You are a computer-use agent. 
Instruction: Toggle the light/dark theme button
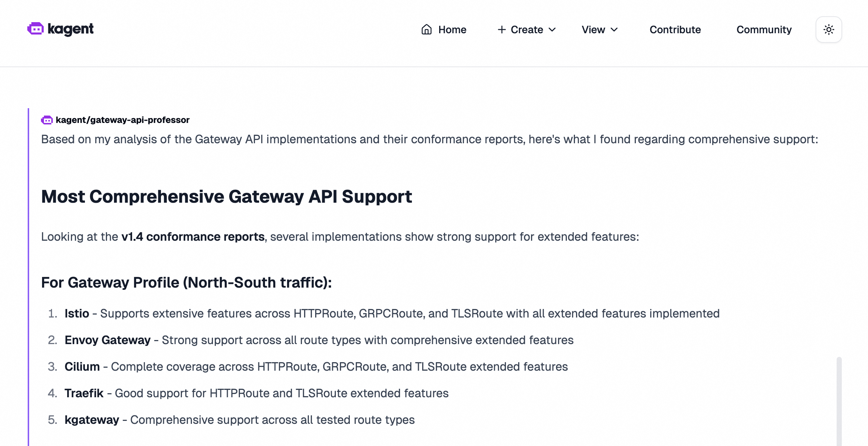click(829, 30)
